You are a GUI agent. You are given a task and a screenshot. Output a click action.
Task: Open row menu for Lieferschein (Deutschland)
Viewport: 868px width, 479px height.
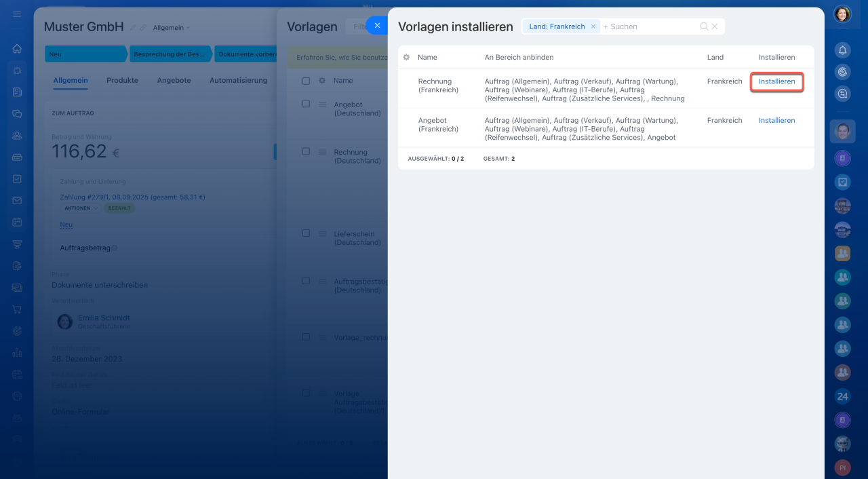323,233
